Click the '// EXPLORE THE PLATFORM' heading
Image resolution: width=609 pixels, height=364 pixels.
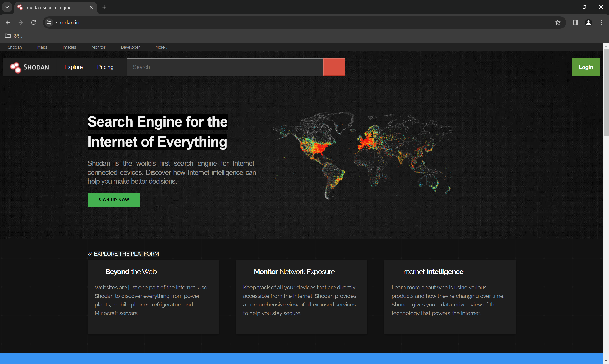coord(123,254)
